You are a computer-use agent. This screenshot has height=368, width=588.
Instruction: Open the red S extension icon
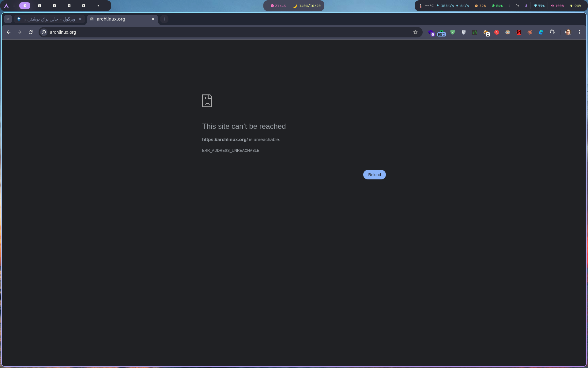519,32
